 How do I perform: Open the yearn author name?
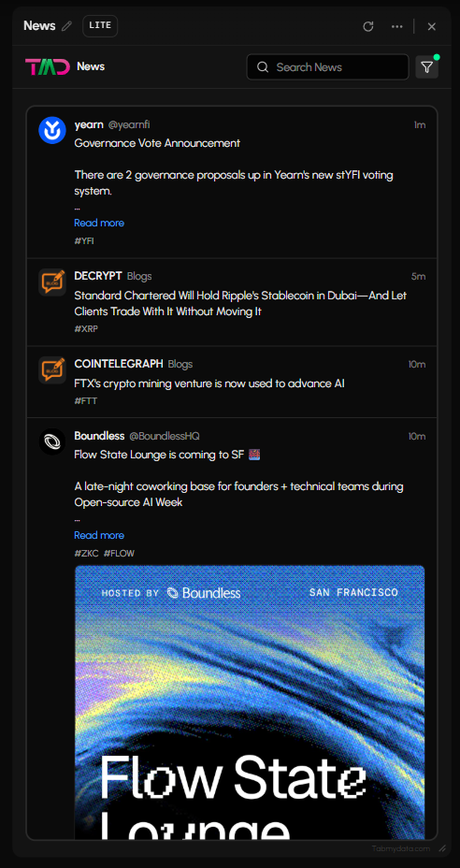coord(89,124)
